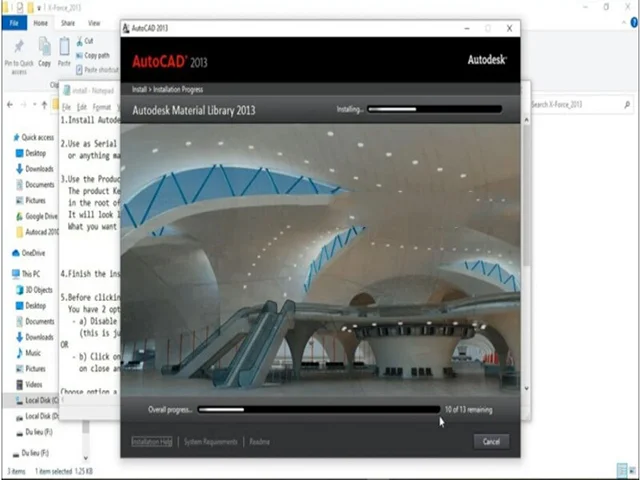Click the Installing progress bar
The image size is (640, 480).
[x=435, y=109]
